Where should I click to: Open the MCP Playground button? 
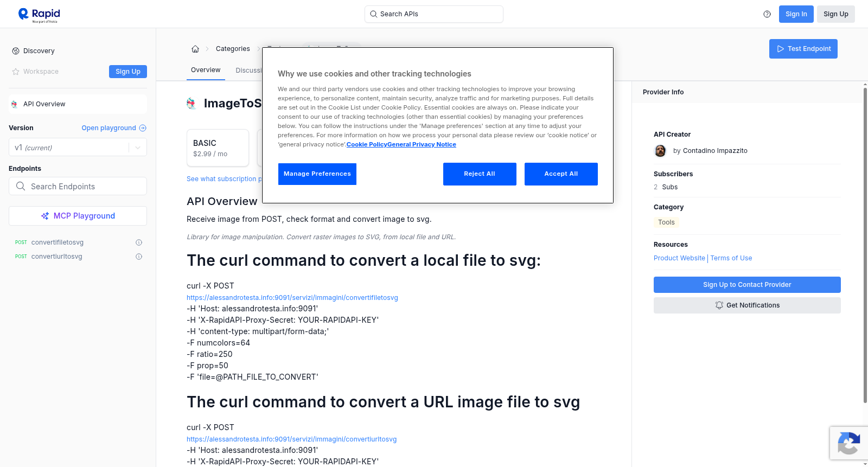point(78,216)
